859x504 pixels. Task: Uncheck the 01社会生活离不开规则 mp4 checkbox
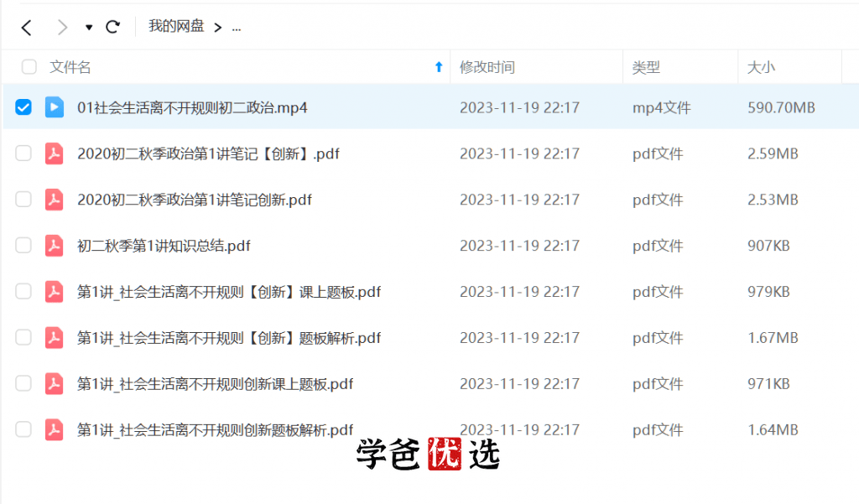[23, 107]
